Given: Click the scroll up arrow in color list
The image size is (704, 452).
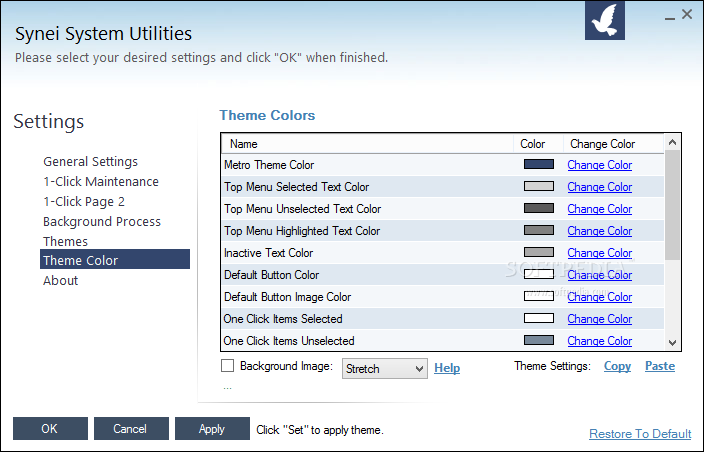Looking at the screenshot, I should [x=672, y=143].
